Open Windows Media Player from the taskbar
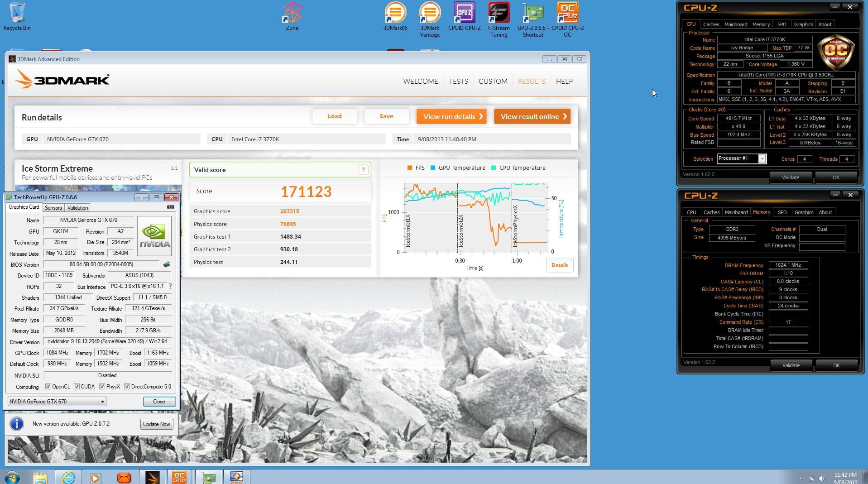The height and width of the screenshot is (484, 868). click(x=96, y=477)
